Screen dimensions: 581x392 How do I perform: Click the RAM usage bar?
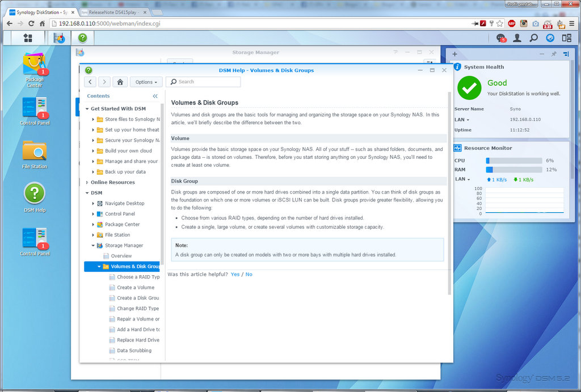click(514, 170)
